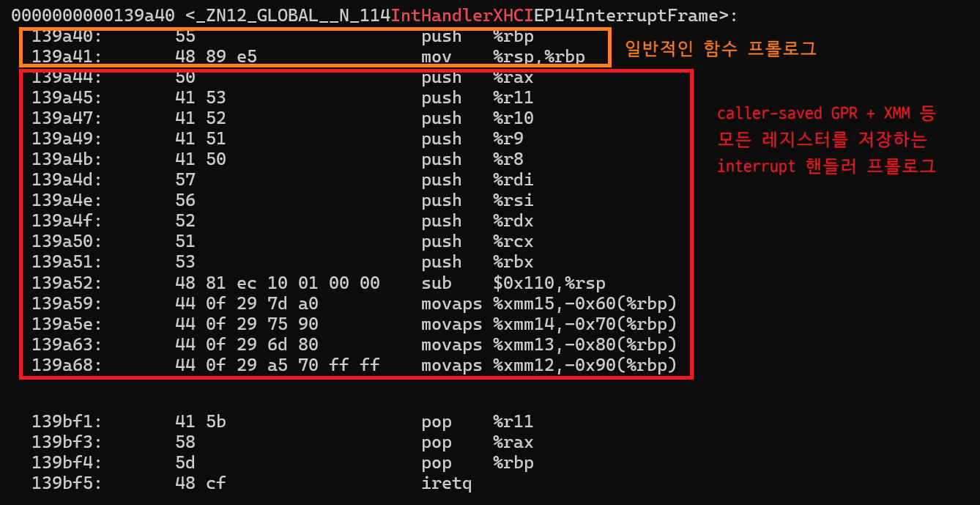Click the movaps %xmm13,-0x80(%rbp) instruction
The height and width of the screenshot is (505, 980).
(x=548, y=344)
